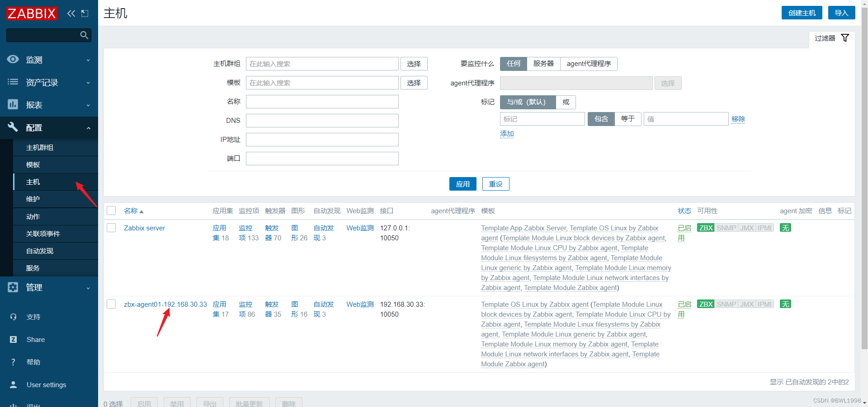
Task: Toggle kiosk sidebar hide icon
Action: (x=85, y=14)
